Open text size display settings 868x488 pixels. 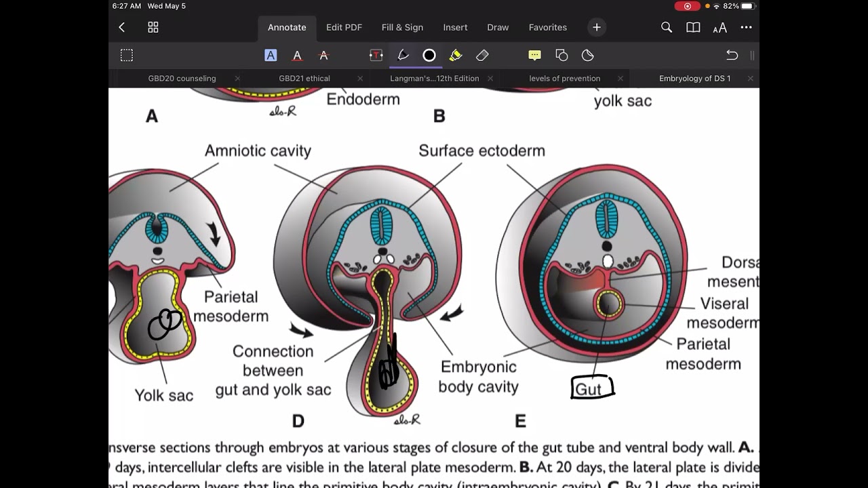pos(719,27)
